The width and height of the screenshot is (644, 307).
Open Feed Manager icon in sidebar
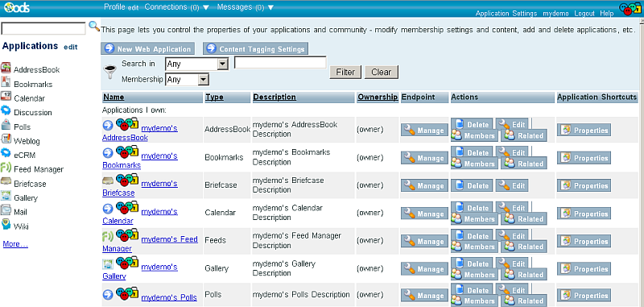pyautogui.click(x=6, y=168)
